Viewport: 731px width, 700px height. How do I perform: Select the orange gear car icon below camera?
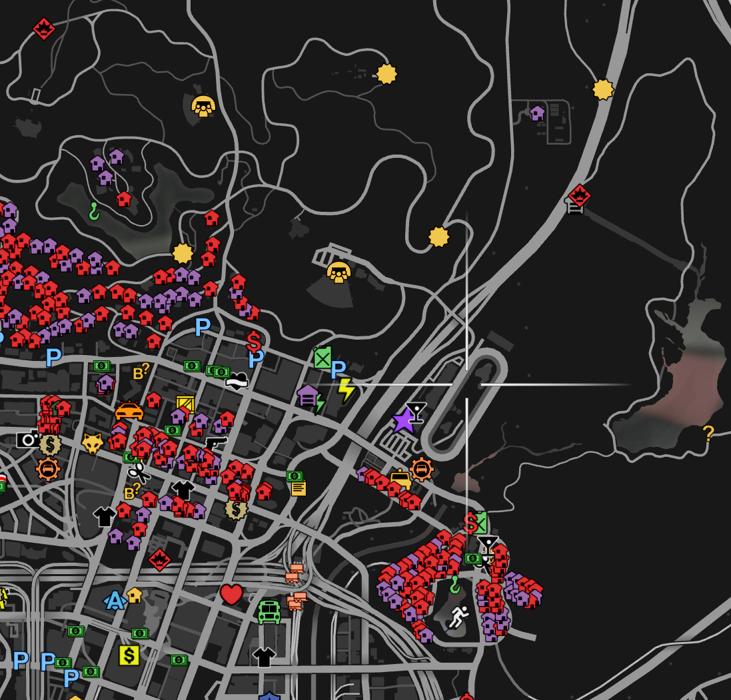tap(47, 469)
